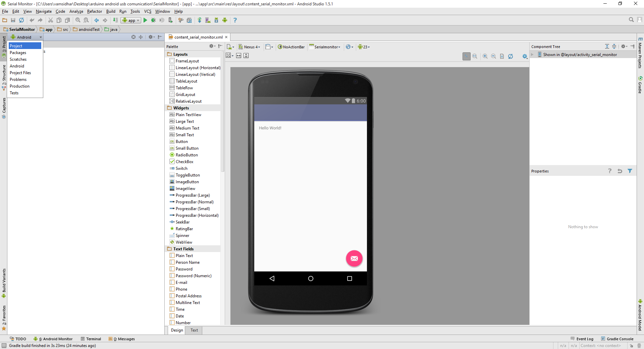Screen dimensions: 644x349
Task: Click the Save All floppy icon
Action: tap(13, 20)
